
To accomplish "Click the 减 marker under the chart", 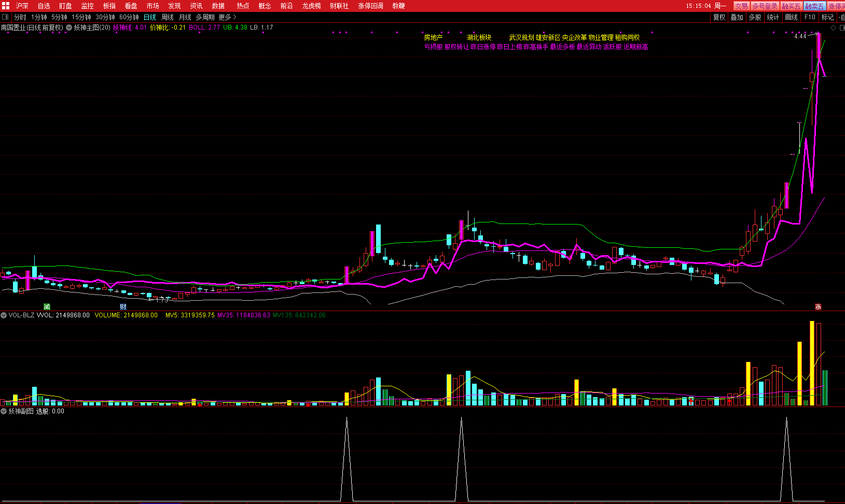I will click(x=47, y=307).
